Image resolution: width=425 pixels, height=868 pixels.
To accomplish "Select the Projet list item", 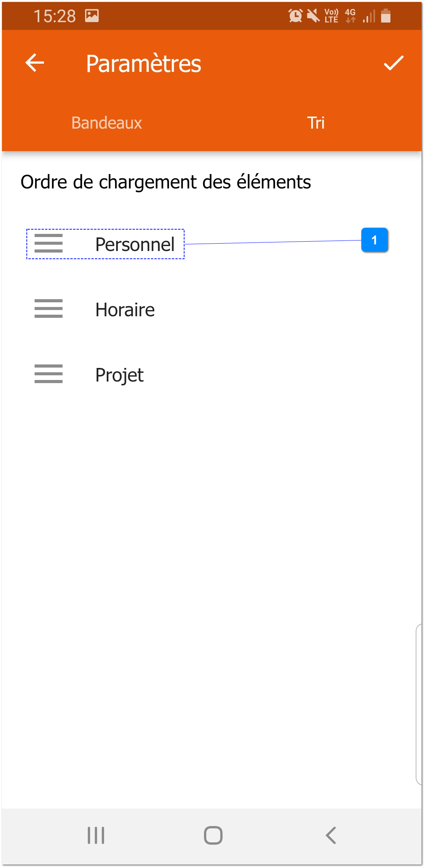I will tap(120, 375).
